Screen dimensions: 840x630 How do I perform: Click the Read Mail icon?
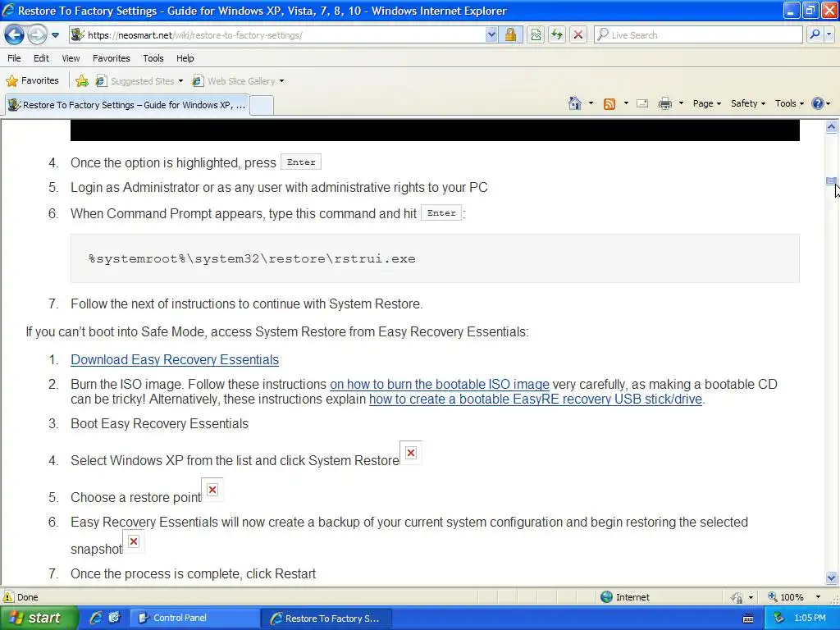pos(642,104)
